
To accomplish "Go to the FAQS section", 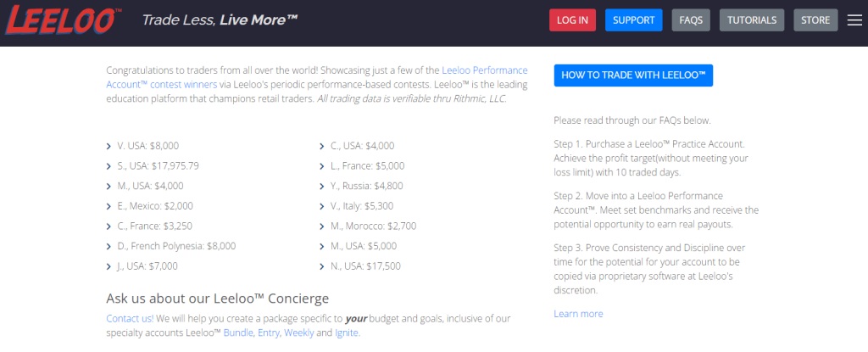I will pos(691,20).
